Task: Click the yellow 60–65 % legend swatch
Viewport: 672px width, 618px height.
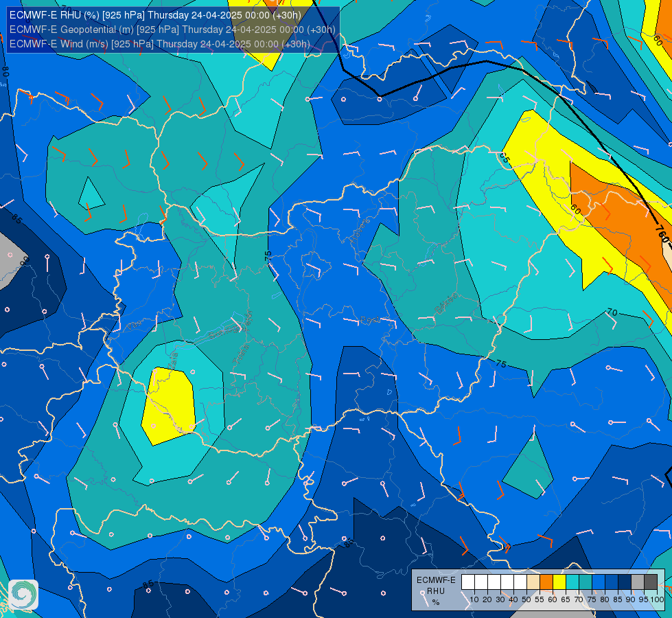Action: coord(559,582)
